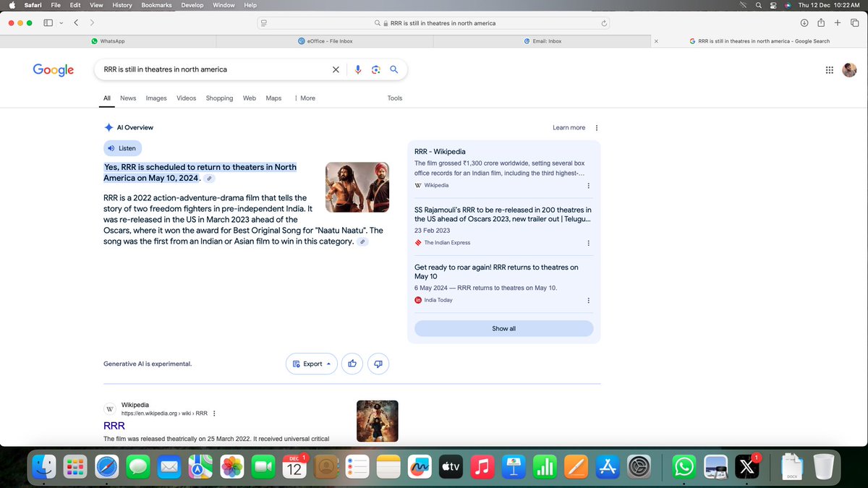The height and width of the screenshot is (488, 868).
Task: Open the AI Overview three-dot options menu
Action: click(x=596, y=127)
